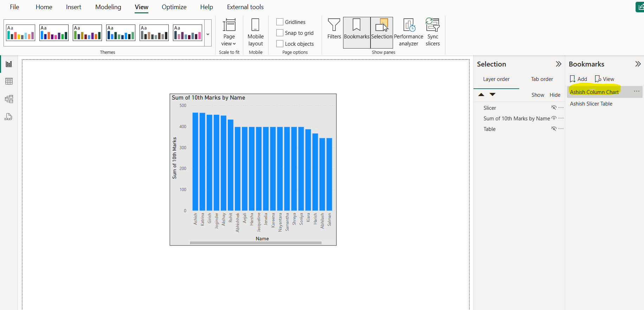Click Hide all layers button

coord(555,95)
